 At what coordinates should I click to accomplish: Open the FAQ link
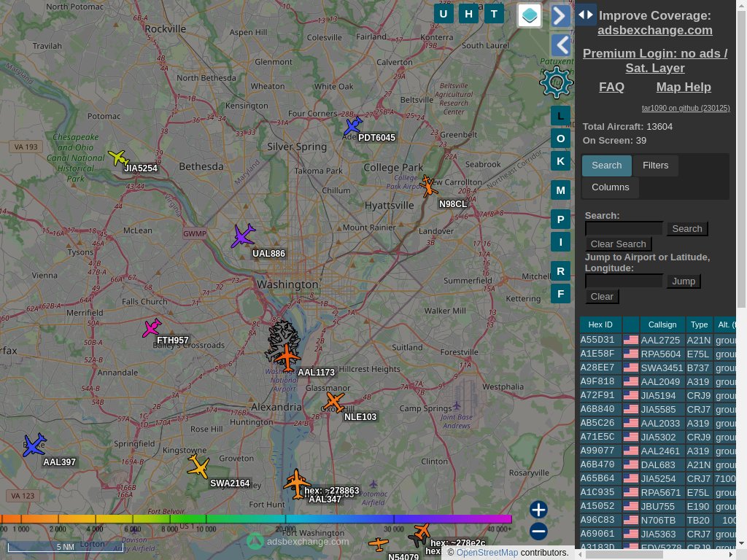[611, 87]
